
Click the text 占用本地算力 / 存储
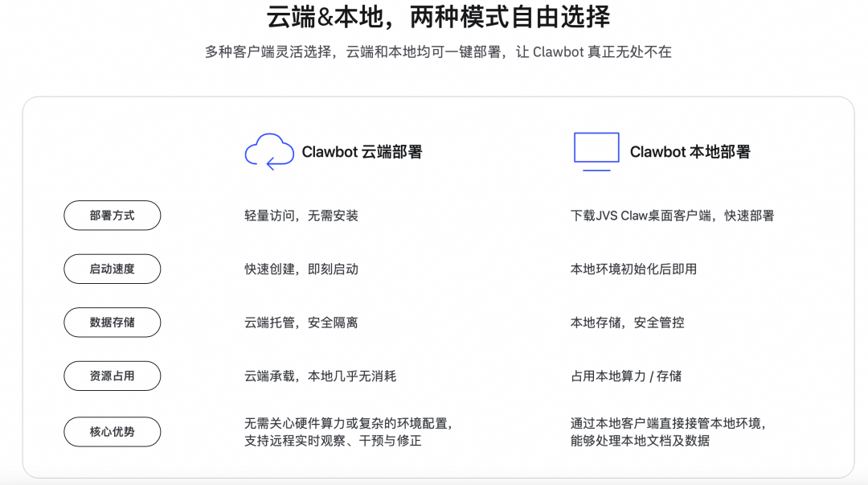point(626,376)
